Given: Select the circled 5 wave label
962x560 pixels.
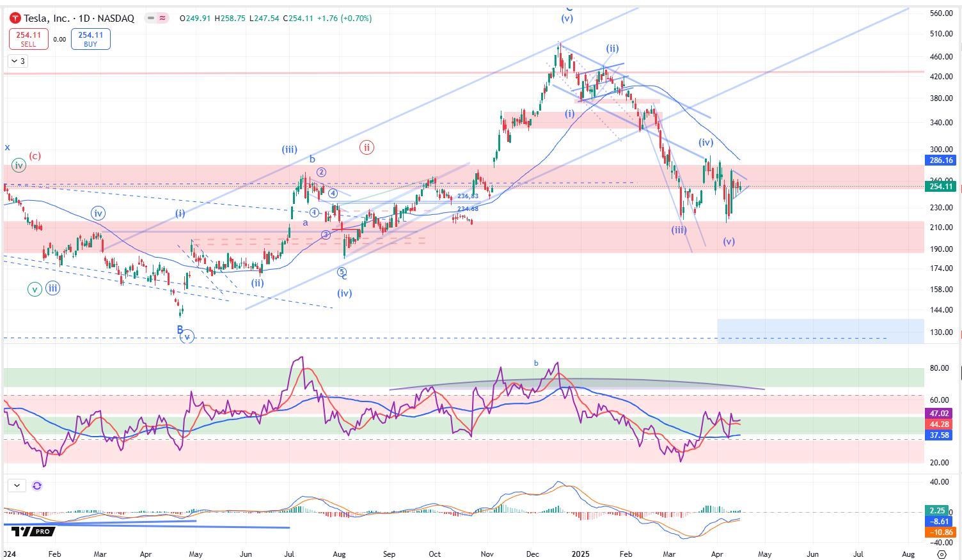Looking at the screenshot, I should [342, 272].
